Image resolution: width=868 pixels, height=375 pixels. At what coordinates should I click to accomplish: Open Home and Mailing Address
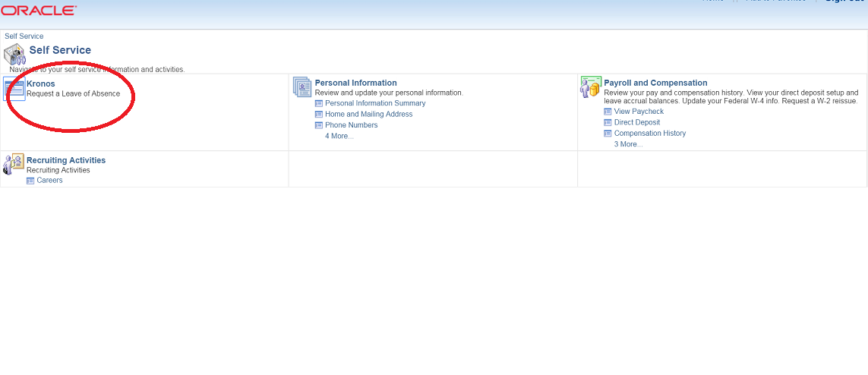[368, 114]
